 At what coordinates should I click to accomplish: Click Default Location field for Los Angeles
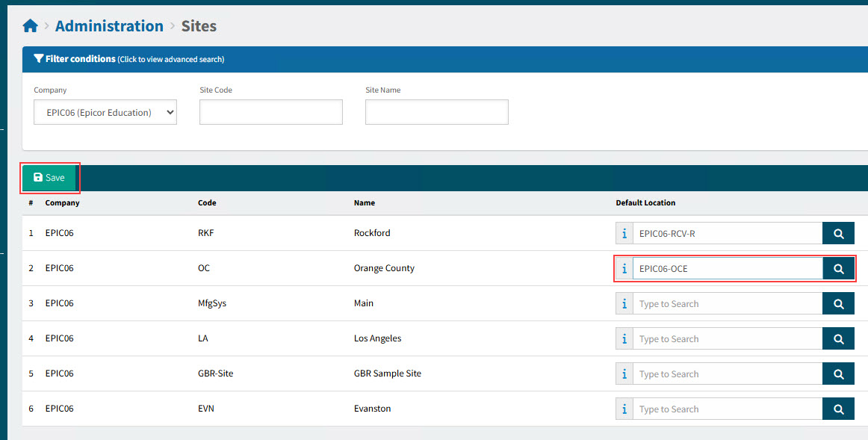(727, 339)
